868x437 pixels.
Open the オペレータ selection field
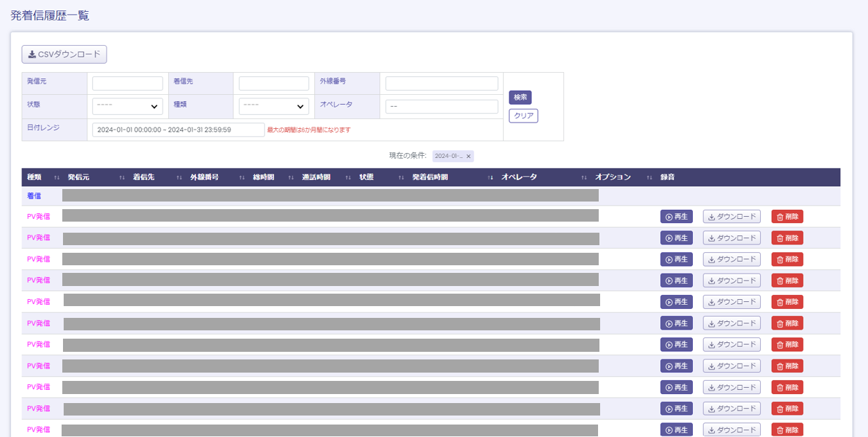[442, 107]
